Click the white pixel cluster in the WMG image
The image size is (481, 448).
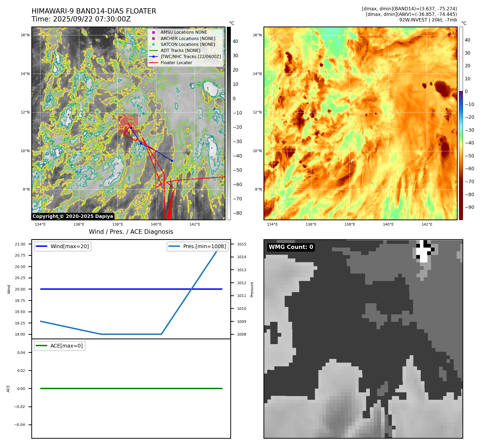click(423, 251)
